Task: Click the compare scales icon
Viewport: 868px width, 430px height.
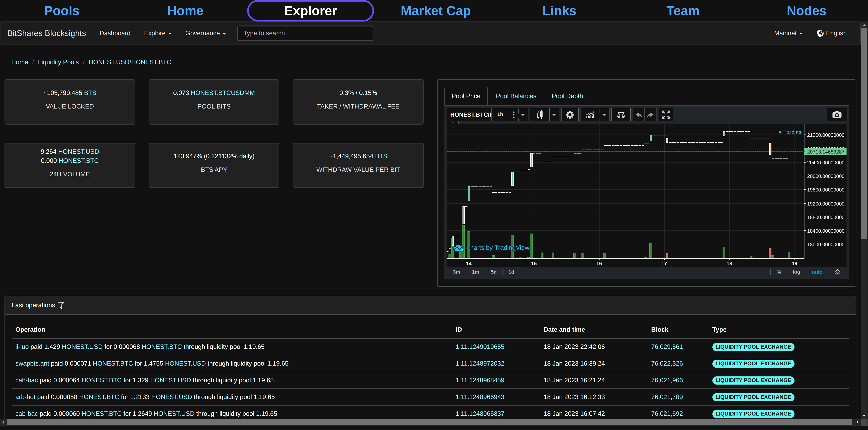Action: click(x=621, y=115)
